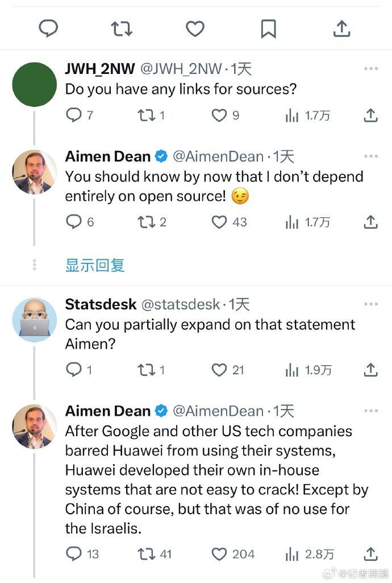Open more options on Aimen Dean's open source reply
This screenshot has width=392, height=583.
pos(370,156)
